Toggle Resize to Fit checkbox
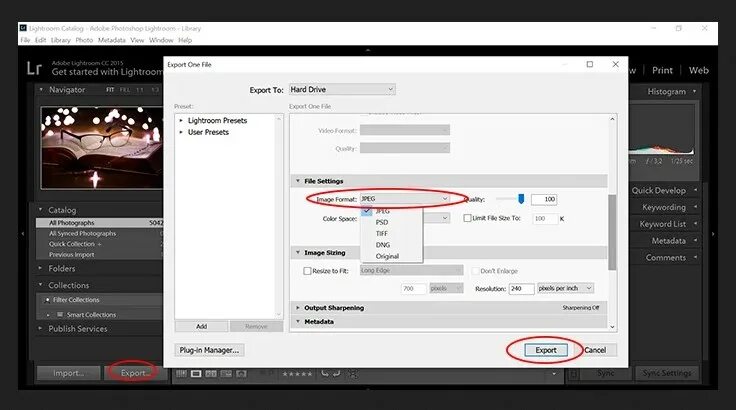Viewport: 736px width, 410px height. coord(307,271)
